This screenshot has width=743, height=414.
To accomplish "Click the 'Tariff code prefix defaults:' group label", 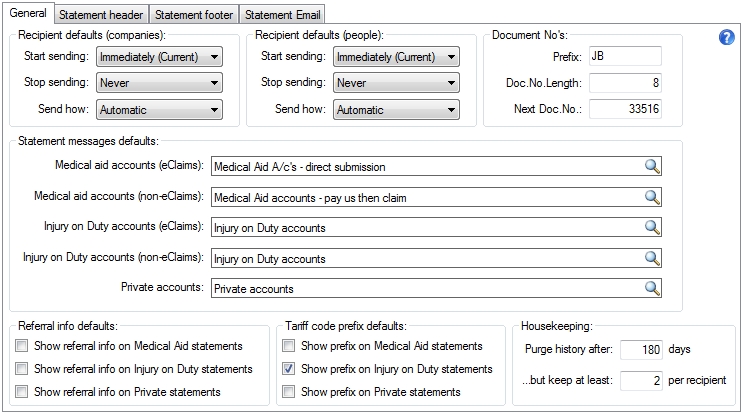I will tap(346, 326).
